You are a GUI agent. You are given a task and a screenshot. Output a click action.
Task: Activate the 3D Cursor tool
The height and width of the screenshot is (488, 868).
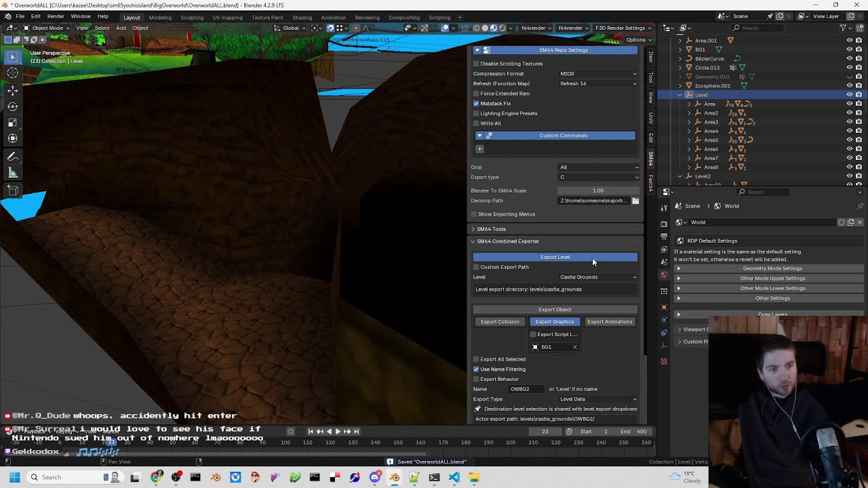pos(12,73)
